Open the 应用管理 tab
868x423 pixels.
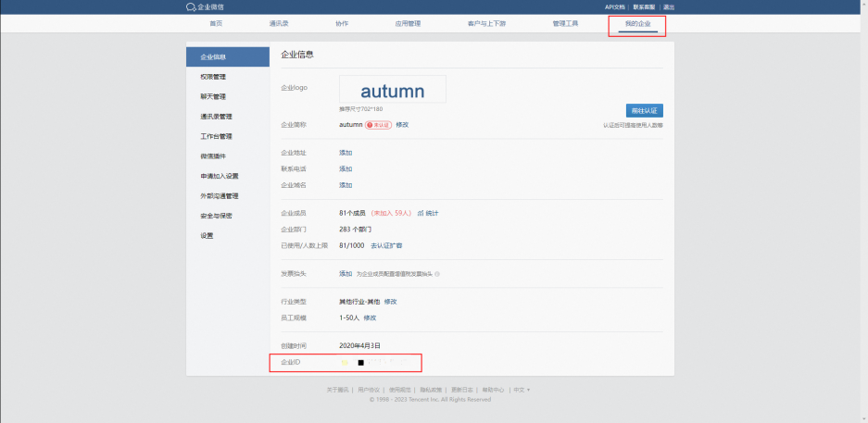coord(408,23)
